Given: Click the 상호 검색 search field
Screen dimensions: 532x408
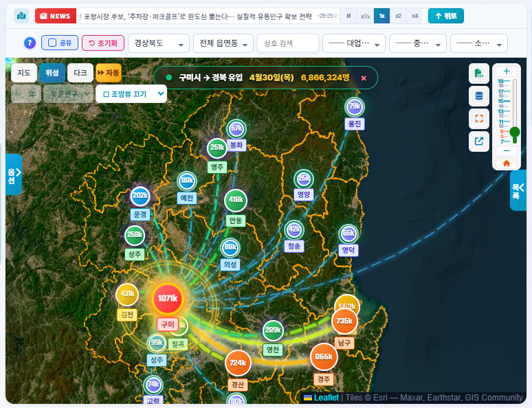Looking at the screenshot, I should pyautogui.click(x=288, y=43).
